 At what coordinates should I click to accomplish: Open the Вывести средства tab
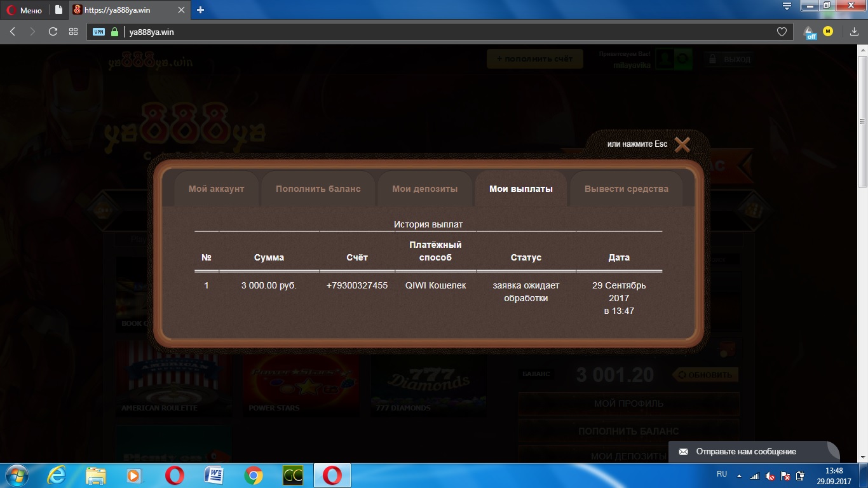click(x=627, y=189)
